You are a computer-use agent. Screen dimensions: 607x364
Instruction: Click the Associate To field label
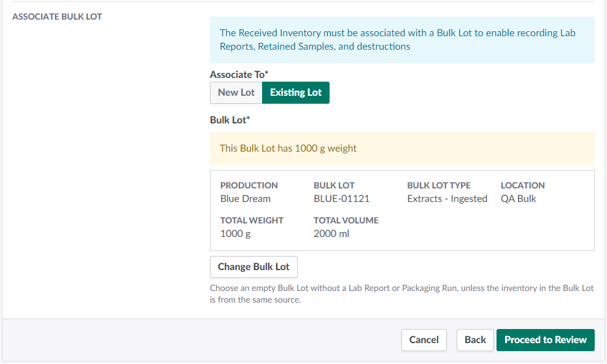239,74
